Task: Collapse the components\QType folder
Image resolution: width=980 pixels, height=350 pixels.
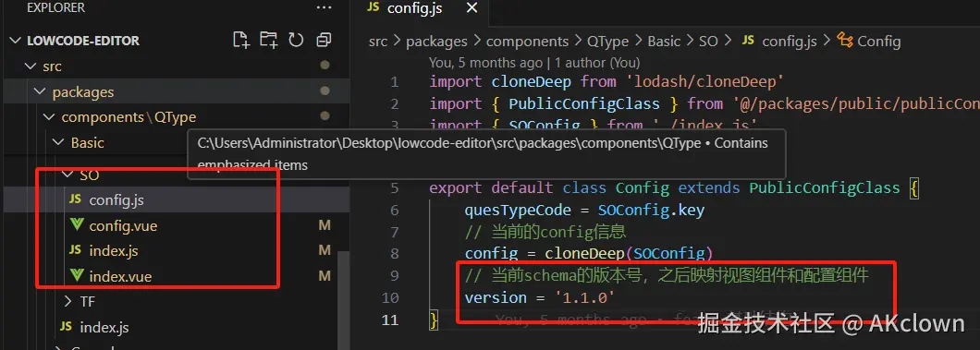Action: pos(49,117)
